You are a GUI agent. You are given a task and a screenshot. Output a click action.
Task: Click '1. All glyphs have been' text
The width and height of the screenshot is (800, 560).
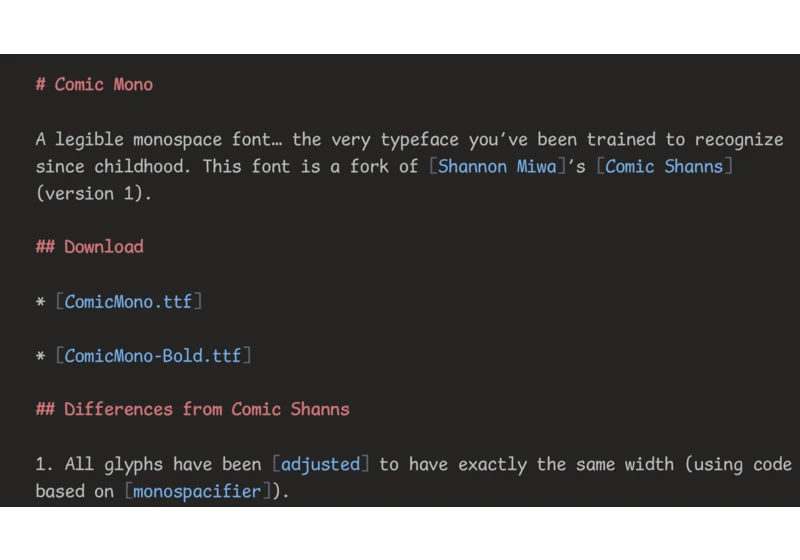coord(148,464)
